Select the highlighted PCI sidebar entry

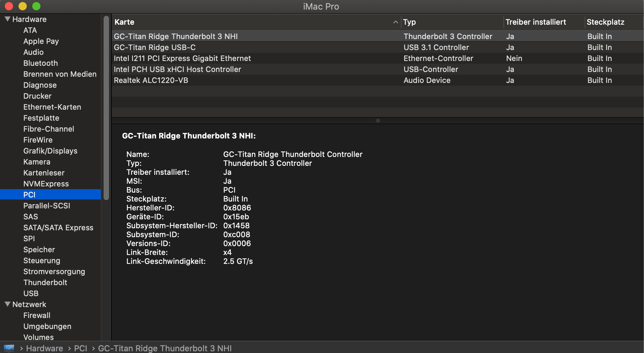50,195
